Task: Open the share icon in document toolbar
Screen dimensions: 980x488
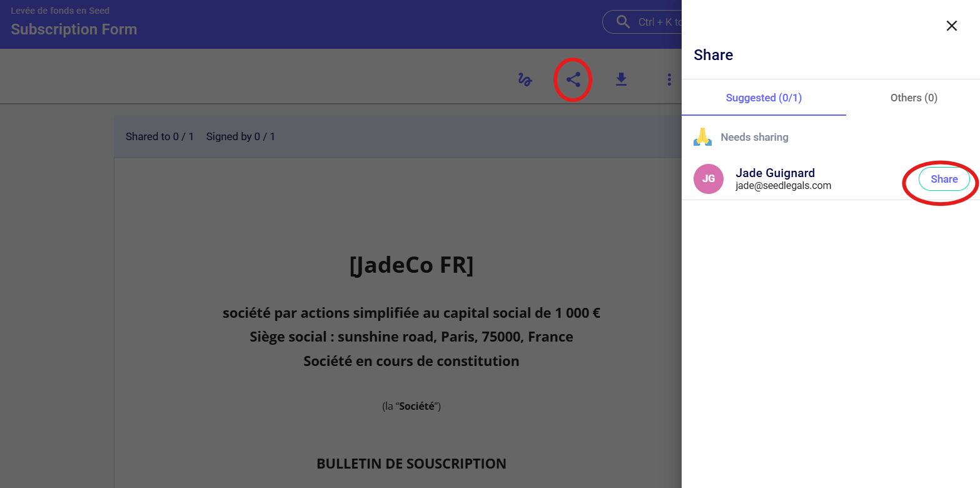Action: (x=573, y=79)
